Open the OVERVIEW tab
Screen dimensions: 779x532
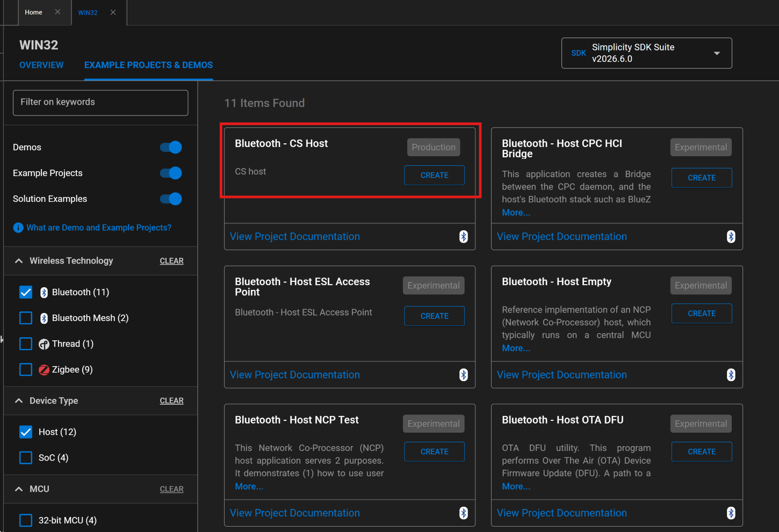41,65
